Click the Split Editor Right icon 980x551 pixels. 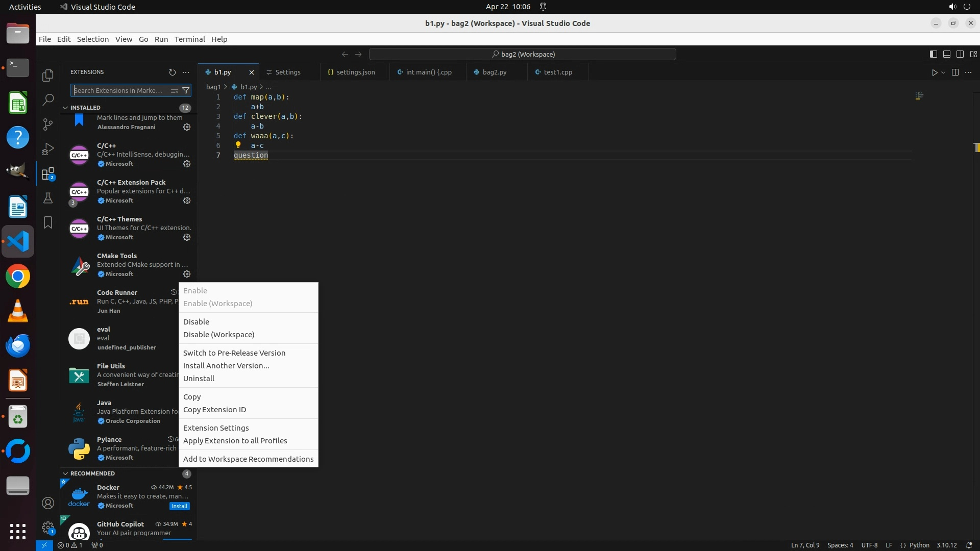click(x=955, y=72)
